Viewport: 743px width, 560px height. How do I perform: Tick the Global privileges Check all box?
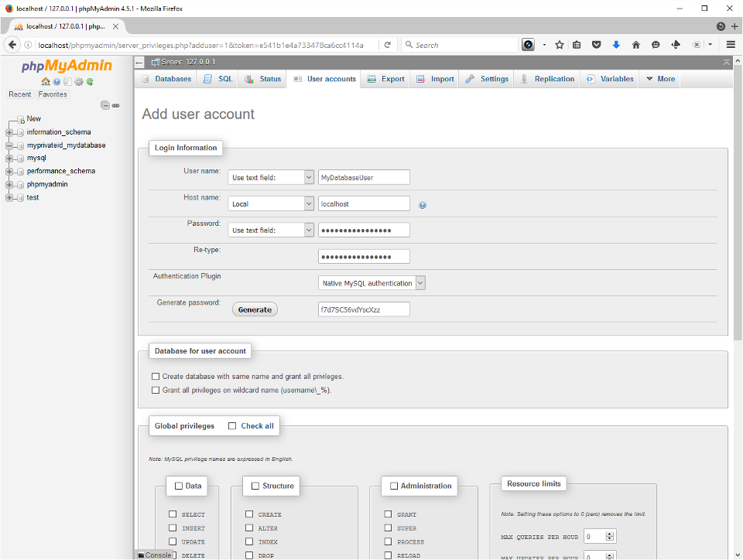(232, 426)
